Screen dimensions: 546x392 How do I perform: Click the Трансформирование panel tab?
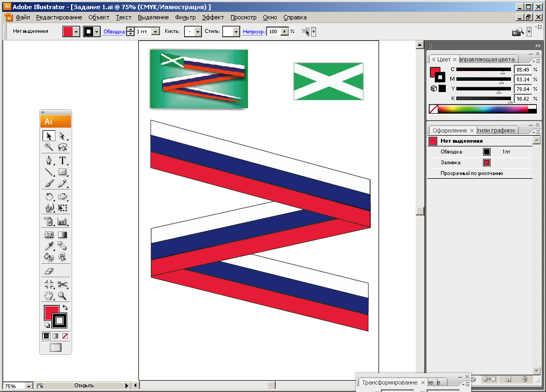(x=390, y=383)
